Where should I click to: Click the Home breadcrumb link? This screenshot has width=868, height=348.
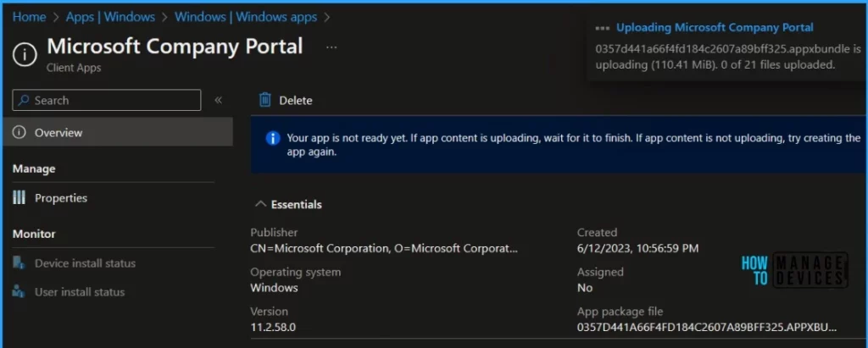[29, 17]
